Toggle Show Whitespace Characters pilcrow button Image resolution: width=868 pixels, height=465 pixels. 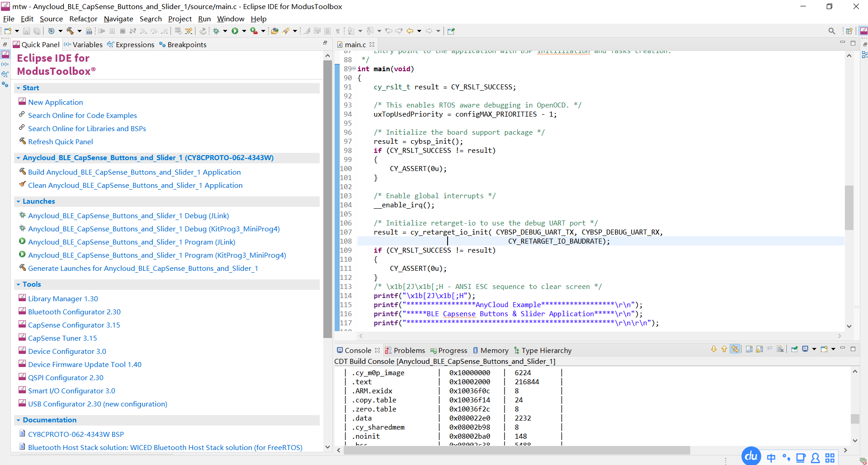click(x=338, y=31)
